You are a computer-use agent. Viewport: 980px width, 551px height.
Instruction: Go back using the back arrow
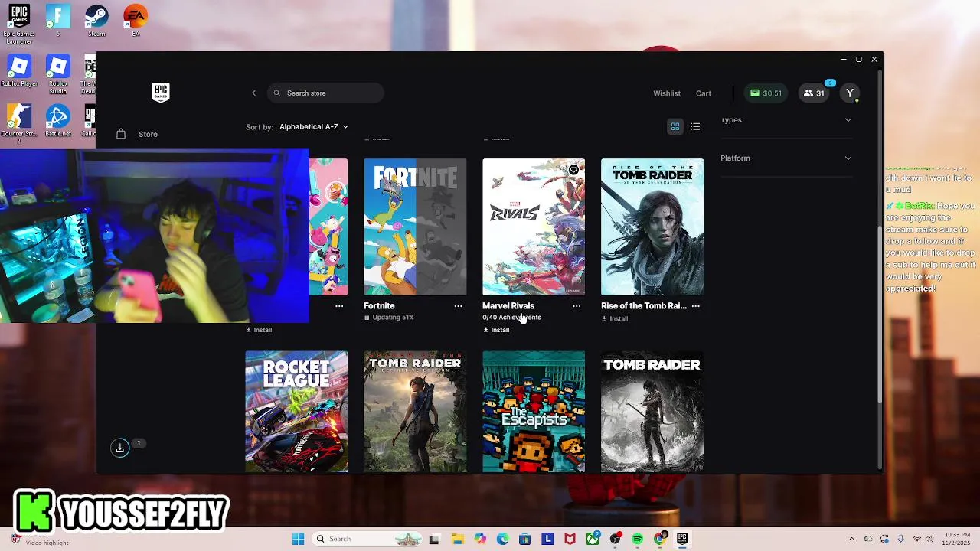pos(254,93)
